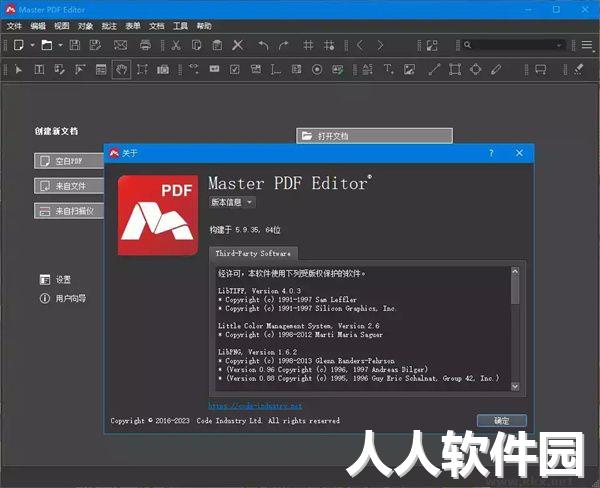The height and width of the screenshot is (488, 600).
Task: Click the license text scrollbar thumb
Action: pos(515,290)
